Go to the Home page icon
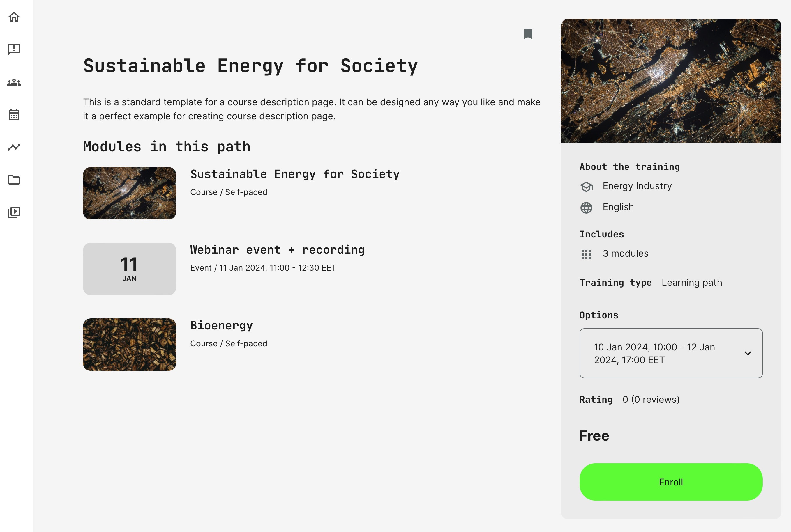791x532 pixels. coord(14,17)
